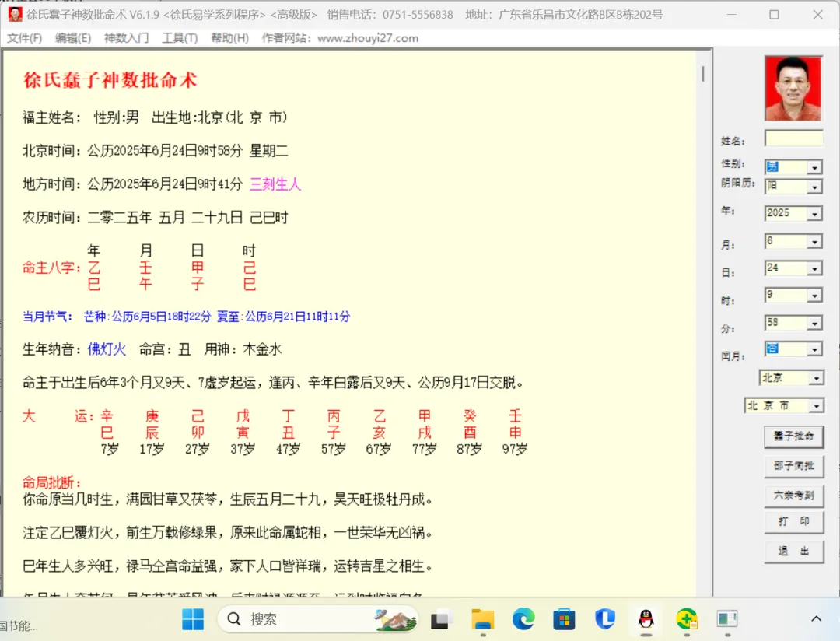Click the 退出 exit button
Viewport: 840px width, 641px height.
coord(794,552)
